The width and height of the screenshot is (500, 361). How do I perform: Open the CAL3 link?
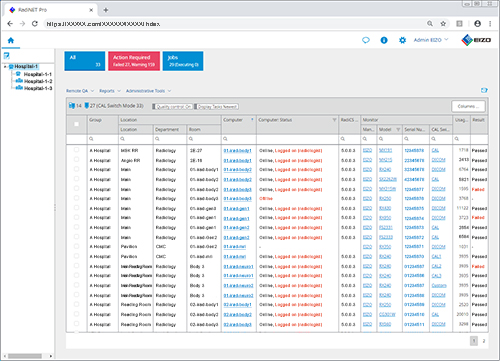(x=436, y=276)
